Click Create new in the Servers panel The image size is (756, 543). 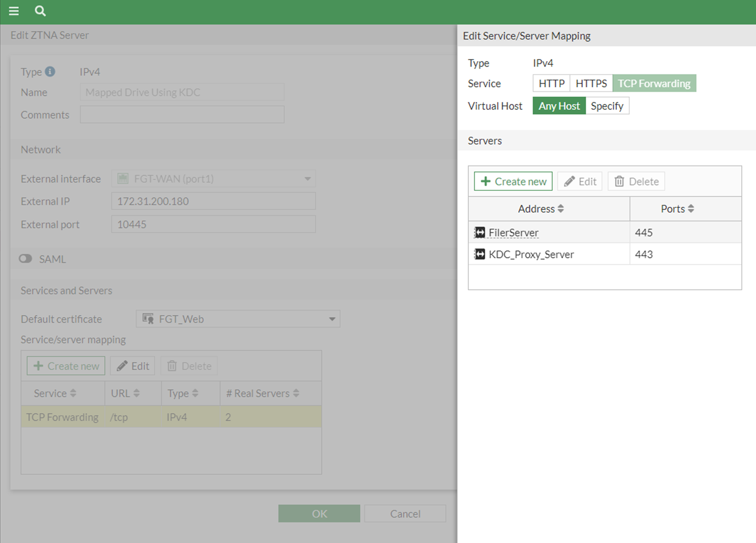pyautogui.click(x=513, y=181)
